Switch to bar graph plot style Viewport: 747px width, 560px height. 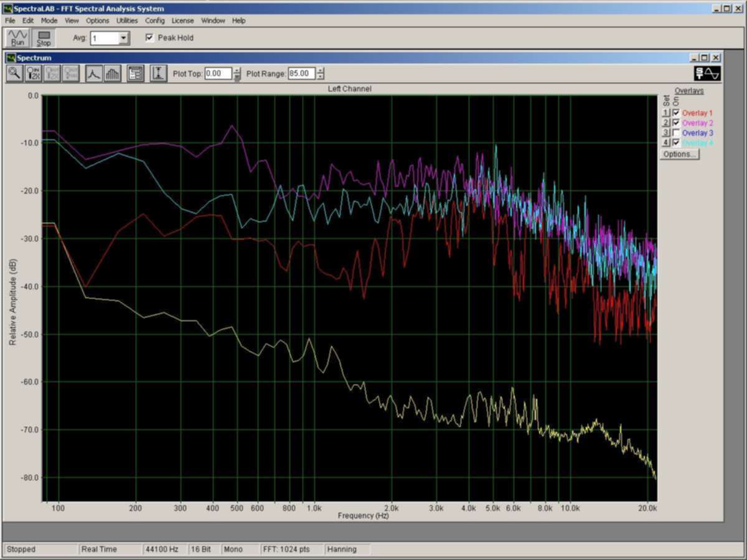pyautogui.click(x=113, y=73)
